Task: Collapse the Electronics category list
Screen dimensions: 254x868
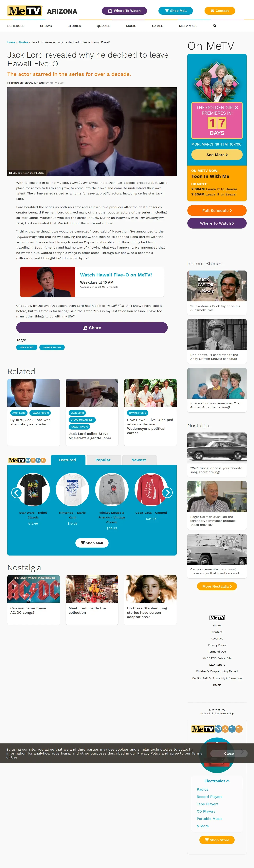Action: click(217, 781)
